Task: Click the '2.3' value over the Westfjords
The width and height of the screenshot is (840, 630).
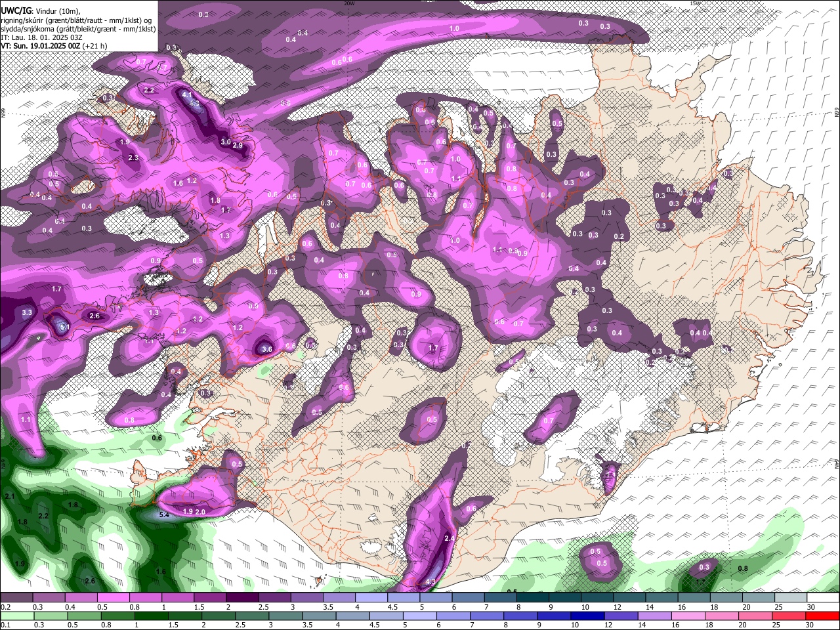Action: coord(133,158)
